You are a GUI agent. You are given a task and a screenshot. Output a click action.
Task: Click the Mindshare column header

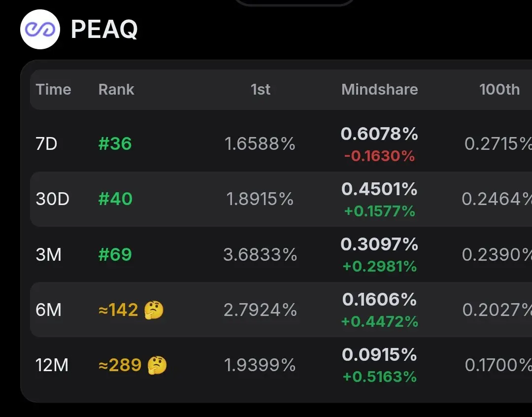coord(380,90)
